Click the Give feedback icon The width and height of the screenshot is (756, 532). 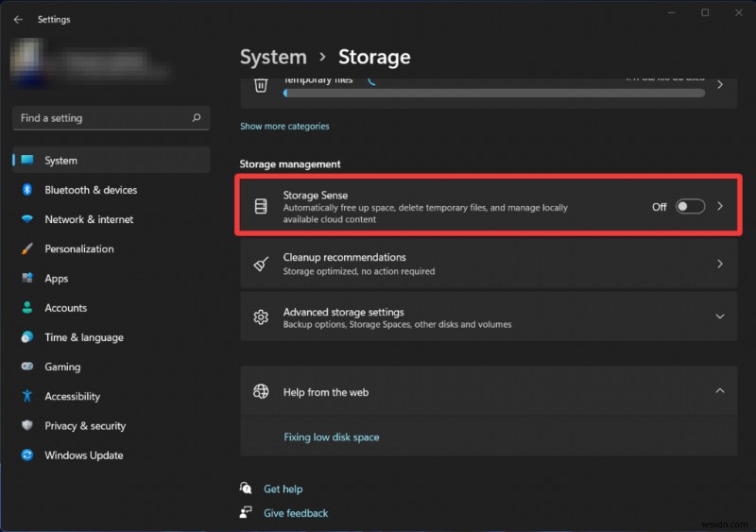point(246,512)
